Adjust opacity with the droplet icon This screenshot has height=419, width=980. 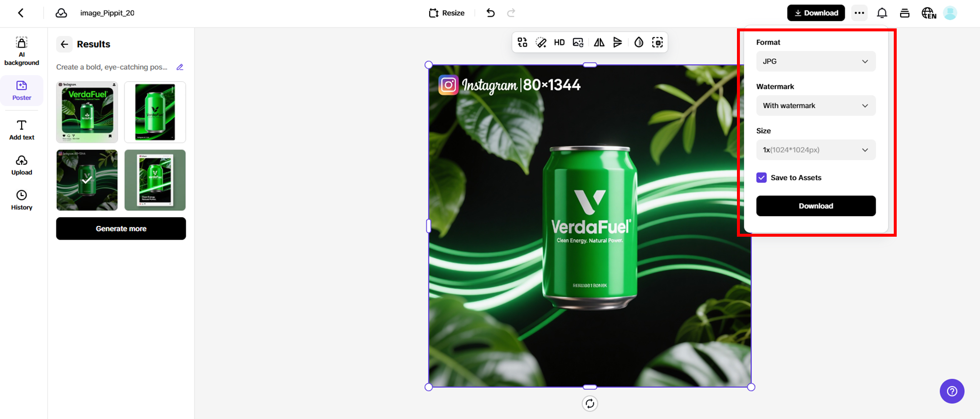pyautogui.click(x=638, y=43)
